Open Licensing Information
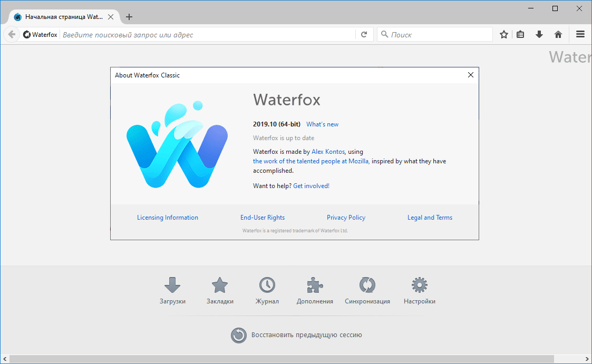This screenshot has width=592, height=364. click(167, 217)
